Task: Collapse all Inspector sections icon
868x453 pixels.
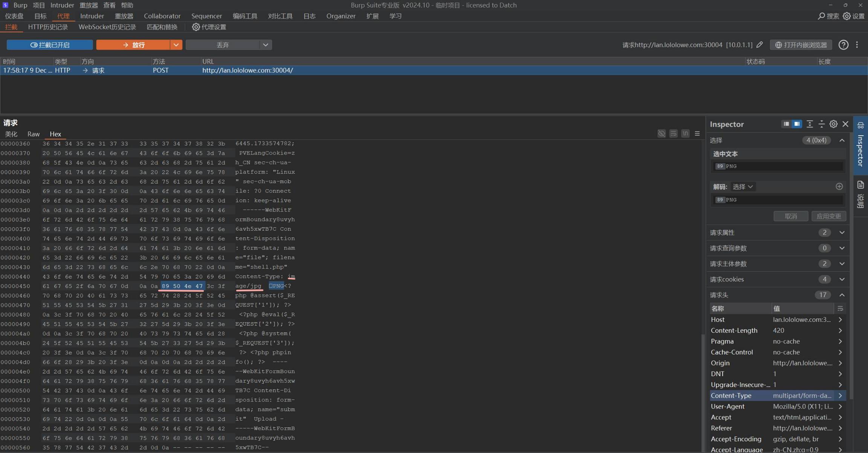Action: click(822, 124)
